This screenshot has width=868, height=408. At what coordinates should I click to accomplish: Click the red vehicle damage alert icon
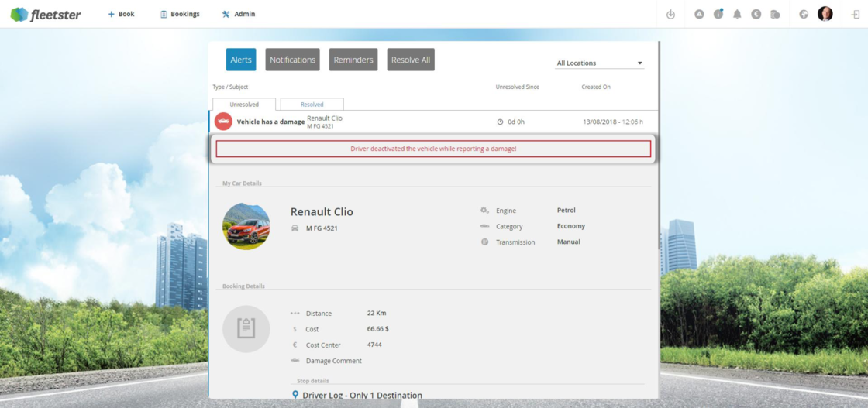223,122
